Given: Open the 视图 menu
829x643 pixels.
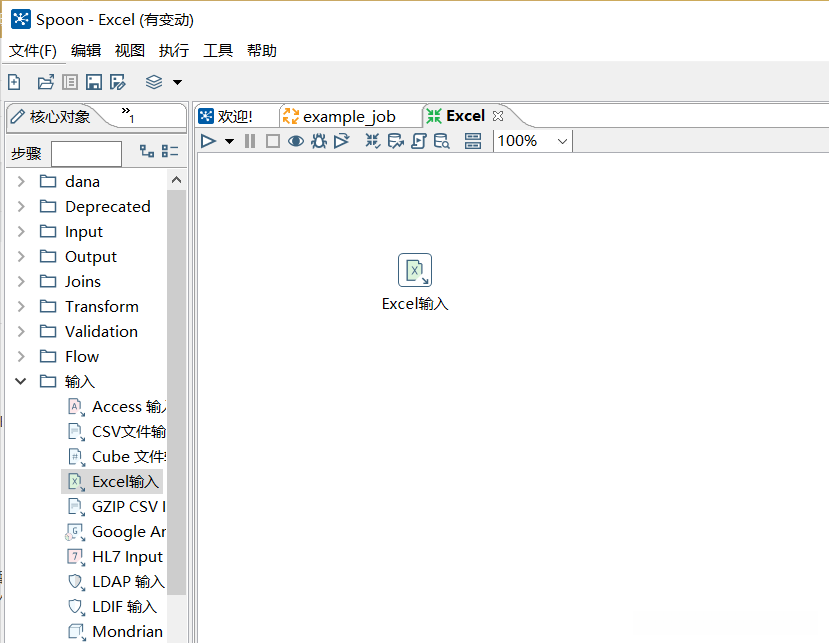Looking at the screenshot, I should click(130, 51).
